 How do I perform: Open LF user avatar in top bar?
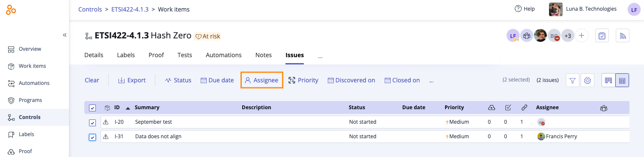634,10
